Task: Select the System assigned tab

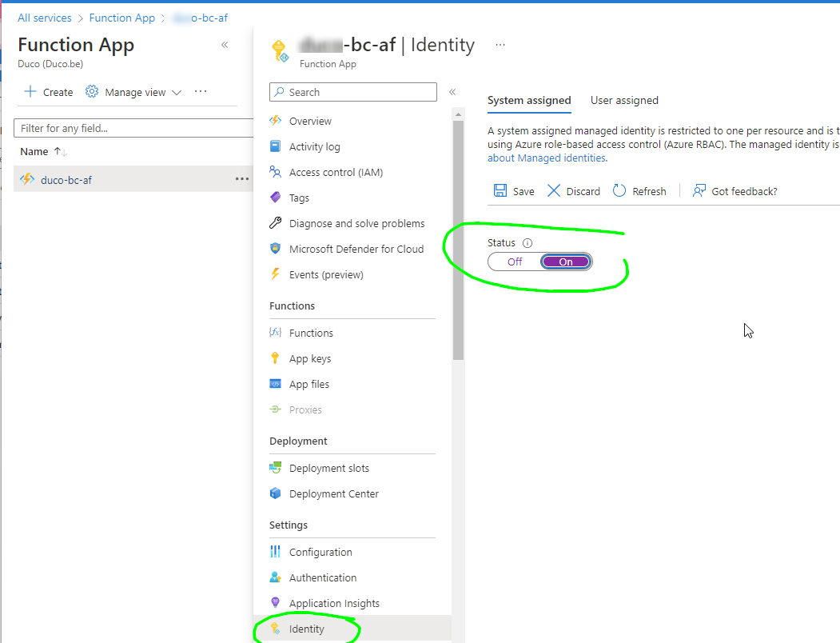Action: 529,100
